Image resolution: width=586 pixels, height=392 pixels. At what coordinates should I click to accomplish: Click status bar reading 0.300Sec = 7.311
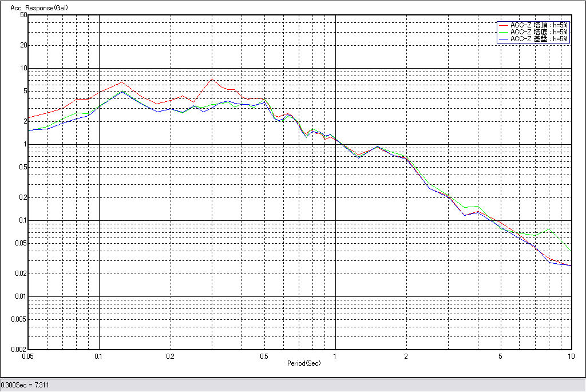coord(25,385)
